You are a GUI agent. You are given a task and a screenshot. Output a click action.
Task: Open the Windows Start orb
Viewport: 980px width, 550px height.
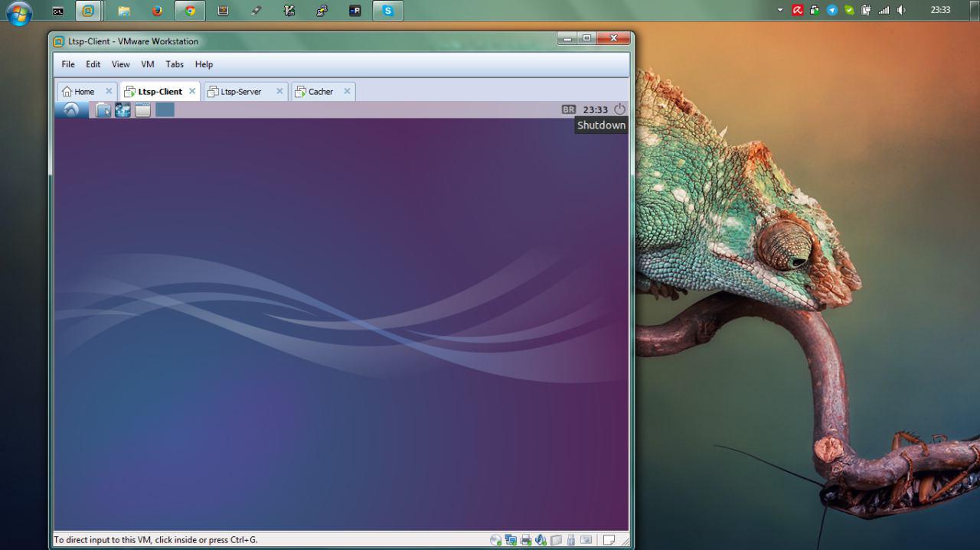click(x=19, y=12)
